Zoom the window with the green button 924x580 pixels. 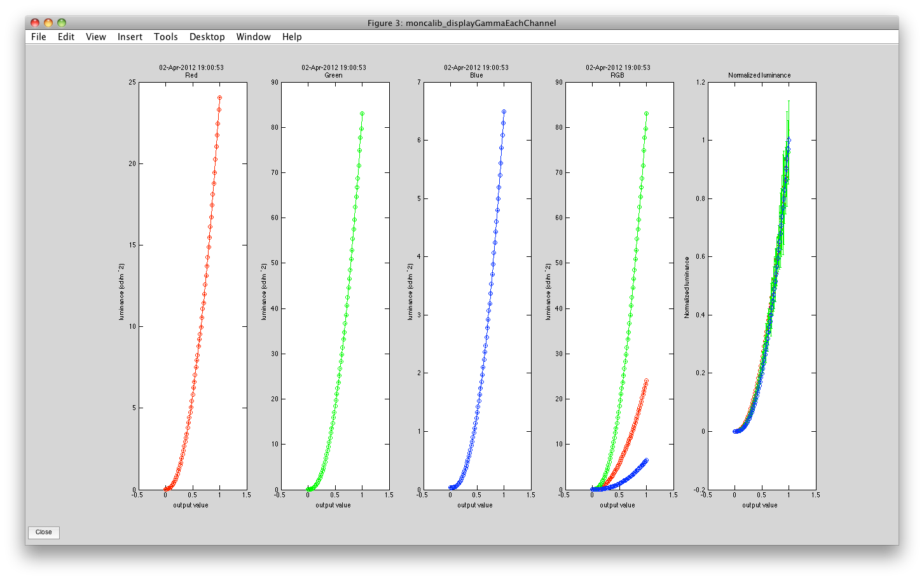coord(62,23)
